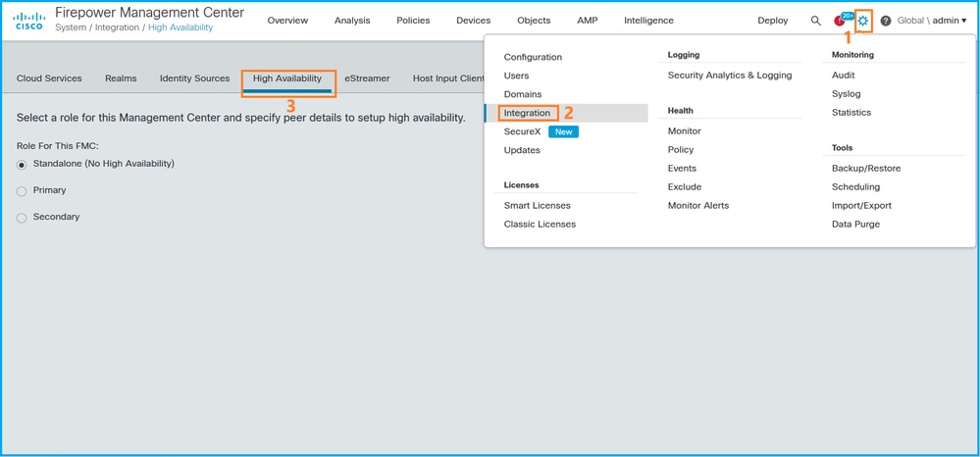Screen dimensions: 980x457
Task: Open Data Purge tool
Action: 855,225
